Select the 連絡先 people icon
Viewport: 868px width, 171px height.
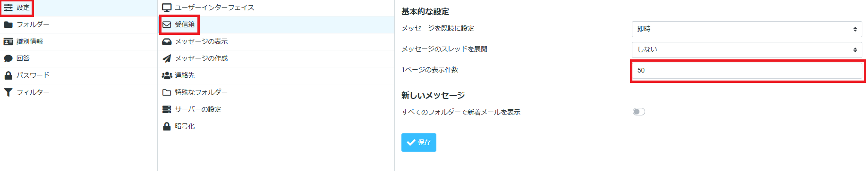tap(167, 75)
